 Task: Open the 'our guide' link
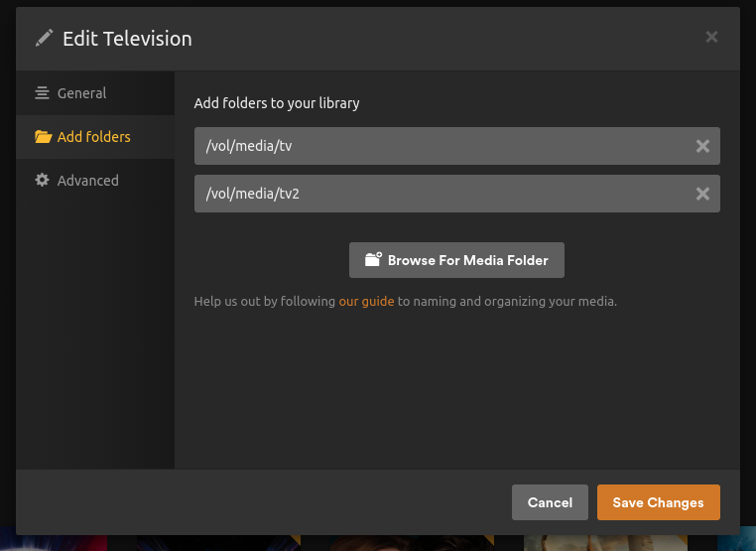tap(366, 301)
